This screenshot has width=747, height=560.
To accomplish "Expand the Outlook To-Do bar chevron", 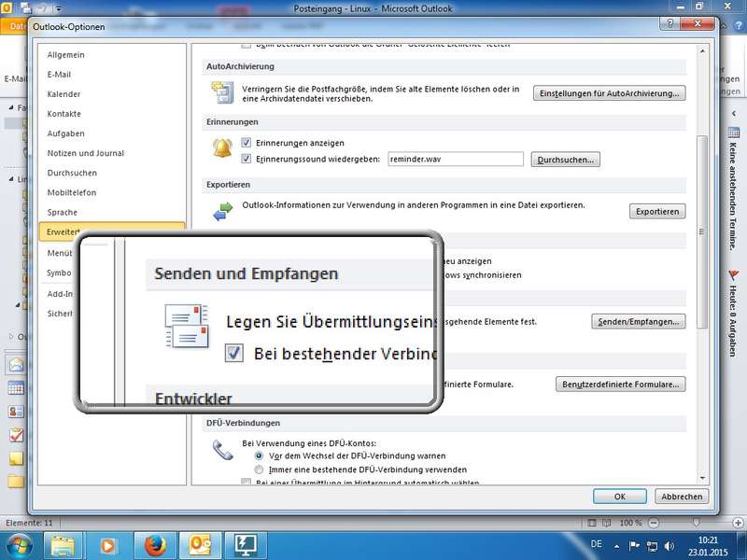I will pos(734,113).
